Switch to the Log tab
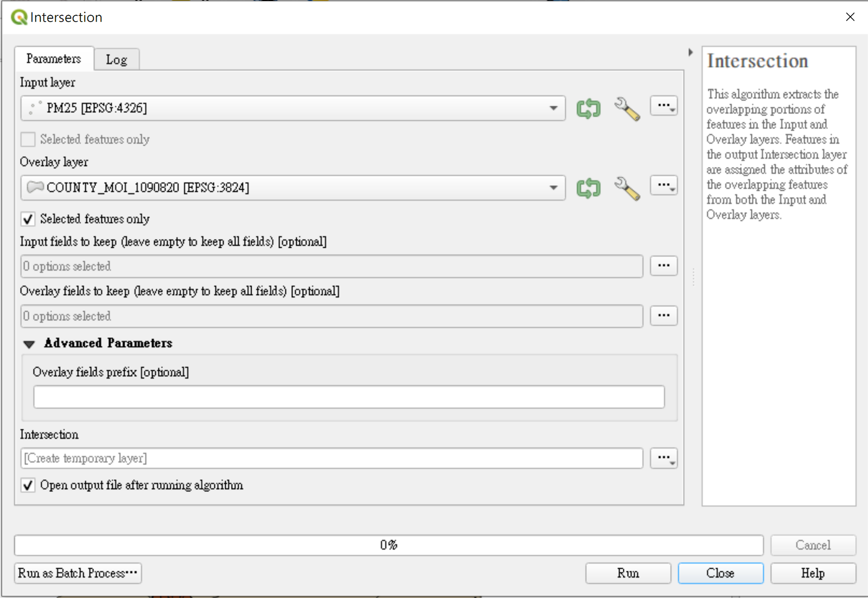Image resolution: width=868 pixels, height=598 pixels. (x=117, y=60)
